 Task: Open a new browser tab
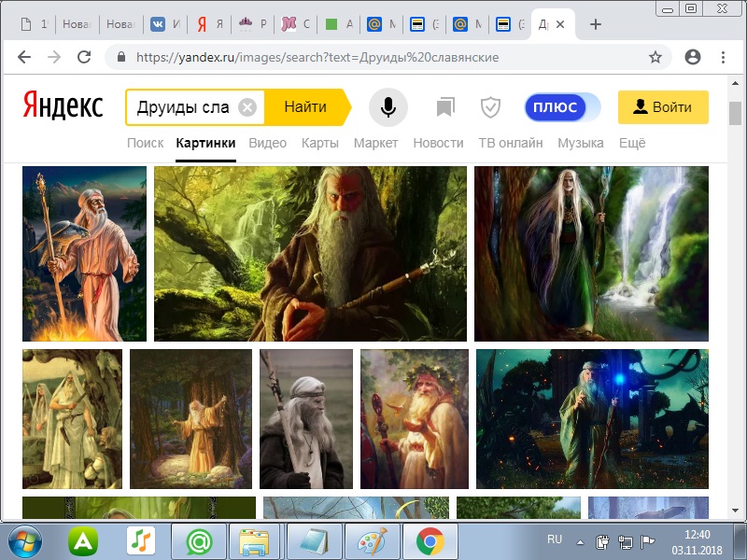coord(596,24)
